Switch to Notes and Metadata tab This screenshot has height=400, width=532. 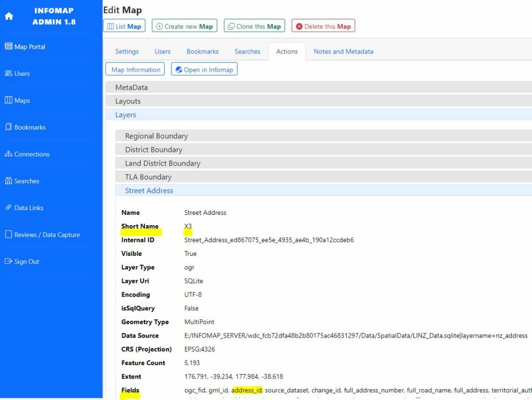coord(343,51)
